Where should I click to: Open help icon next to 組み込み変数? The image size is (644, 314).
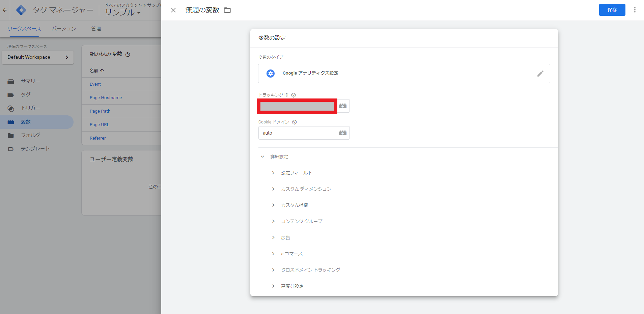click(x=128, y=55)
